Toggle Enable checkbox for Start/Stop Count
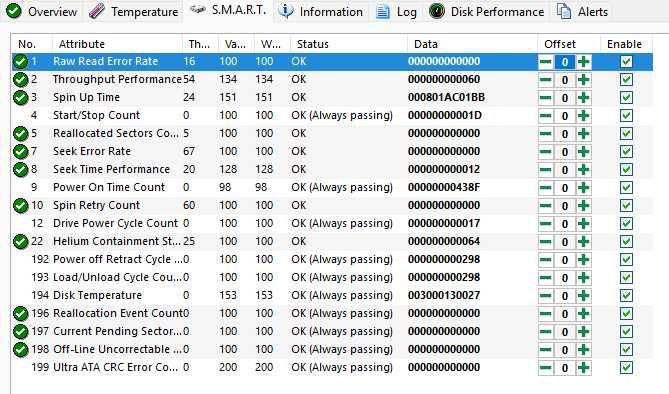This screenshot has height=394, width=669. pos(626,116)
